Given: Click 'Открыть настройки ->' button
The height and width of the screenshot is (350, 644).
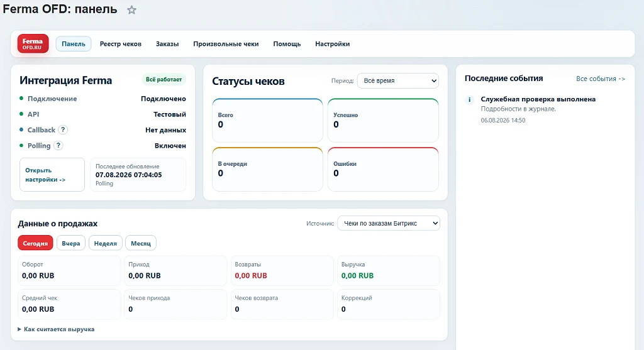Looking at the screenshot, I should tap(52, 175).
